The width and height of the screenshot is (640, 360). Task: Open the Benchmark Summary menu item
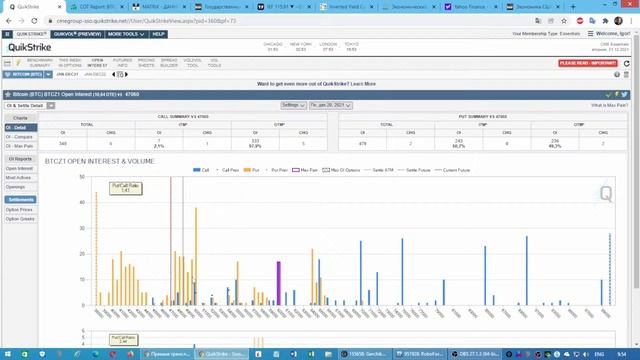40,63
